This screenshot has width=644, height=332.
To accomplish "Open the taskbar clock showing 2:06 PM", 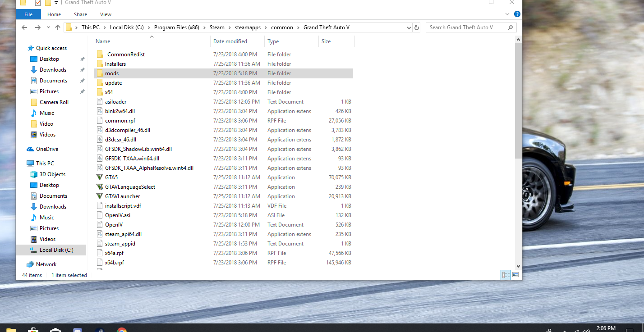I will (606, 328).
